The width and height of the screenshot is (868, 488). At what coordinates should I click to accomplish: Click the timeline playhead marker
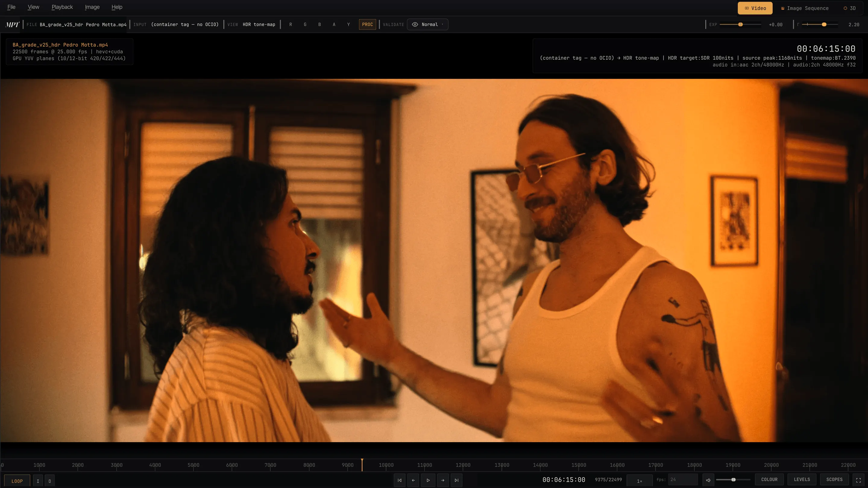tap(362, 465)
